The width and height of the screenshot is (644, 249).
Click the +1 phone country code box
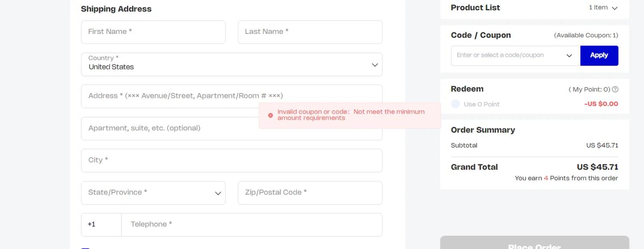101,225
